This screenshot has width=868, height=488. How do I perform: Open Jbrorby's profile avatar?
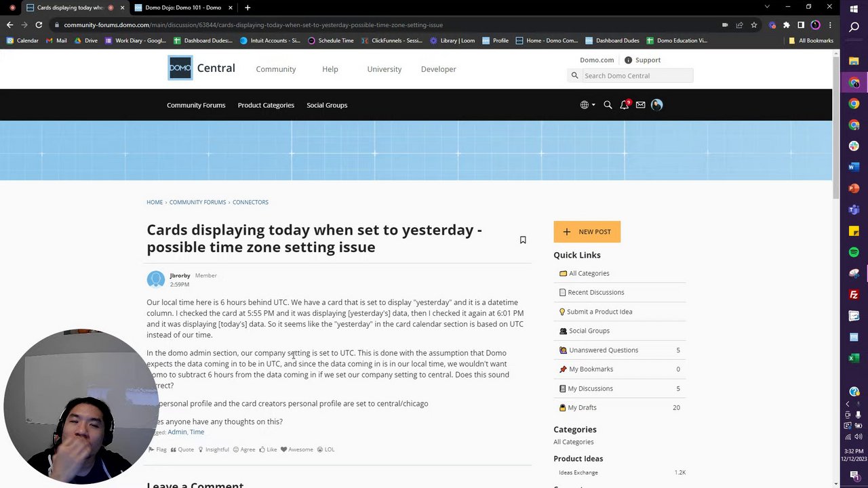pyautogui.click(x=156, y=279)
